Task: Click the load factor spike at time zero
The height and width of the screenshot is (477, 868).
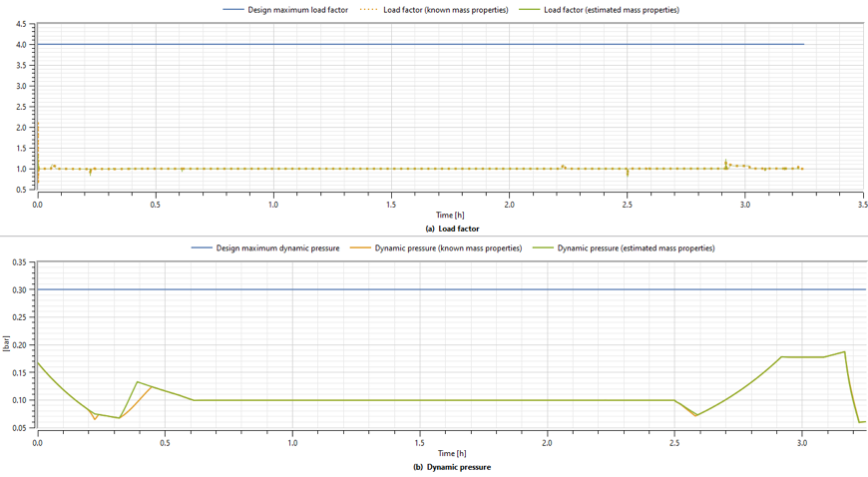Action: pos(38,130)
